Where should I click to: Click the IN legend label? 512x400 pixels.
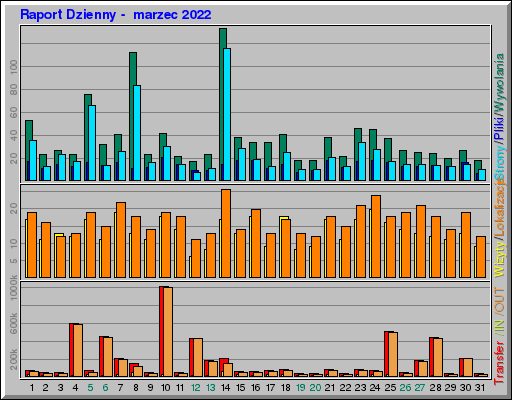point(500,326)
